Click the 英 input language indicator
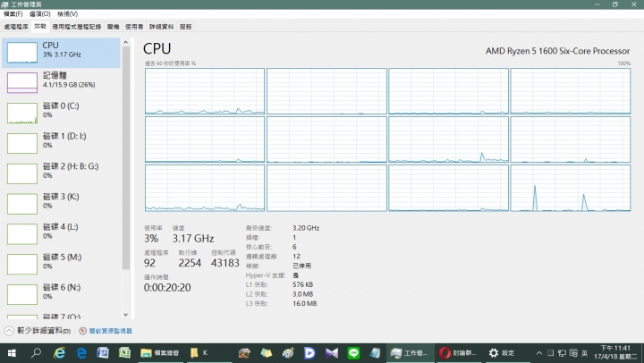The height and width of the screenshot is (363, 644). 584,353
